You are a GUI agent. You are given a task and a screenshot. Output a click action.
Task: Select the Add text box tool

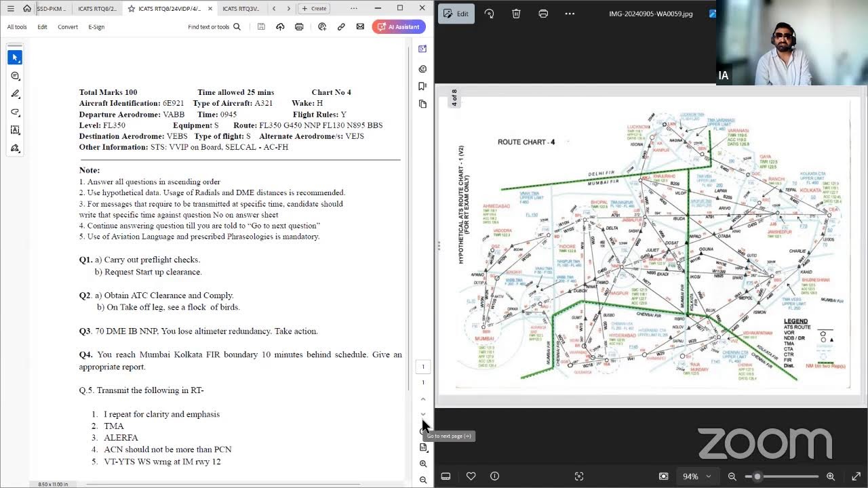(x=15, y=130)
